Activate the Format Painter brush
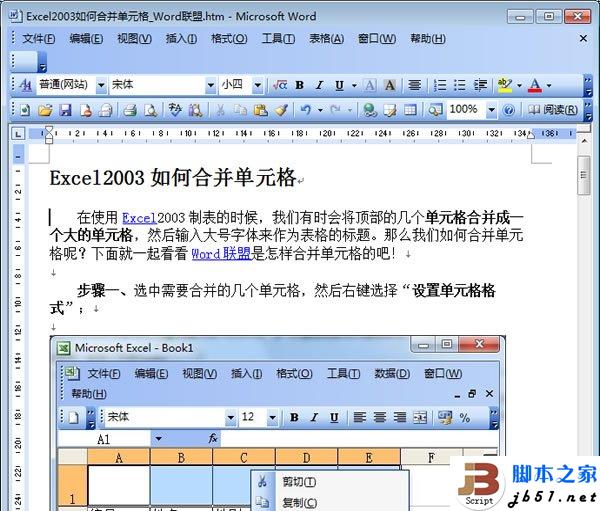This screenshot has height=511, width=600. pyautogui.click(x=281, y=111)
